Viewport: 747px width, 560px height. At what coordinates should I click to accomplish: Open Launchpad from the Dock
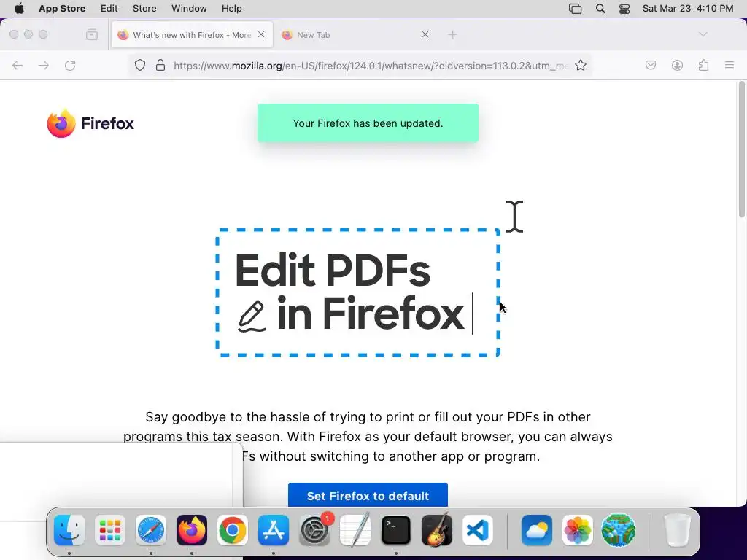pos(110,530)
